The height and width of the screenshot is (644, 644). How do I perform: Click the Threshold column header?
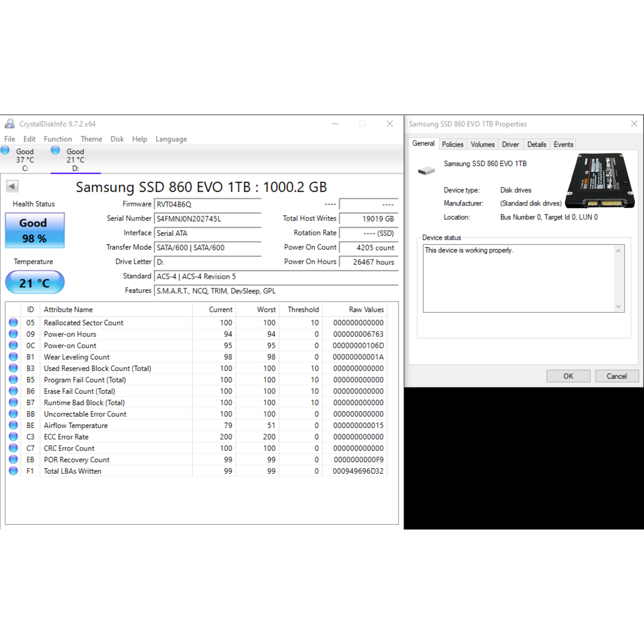pos(301,309)
